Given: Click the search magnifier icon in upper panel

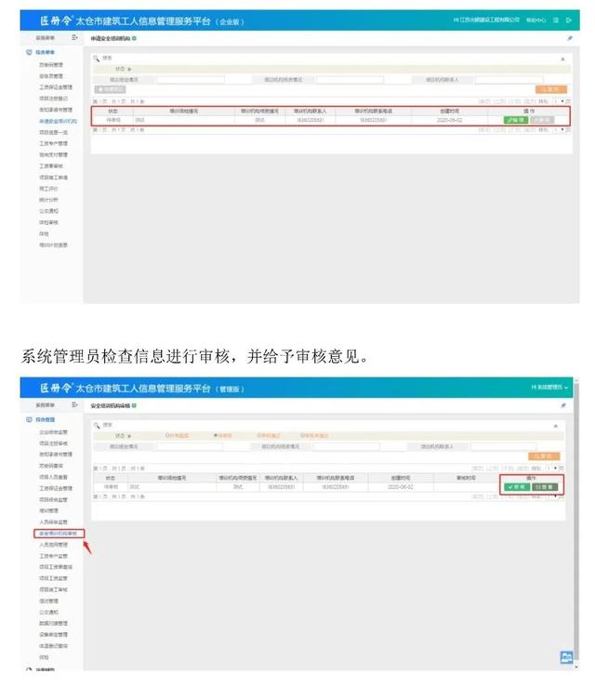Looking at the screenshot, I should click(97, 58).
